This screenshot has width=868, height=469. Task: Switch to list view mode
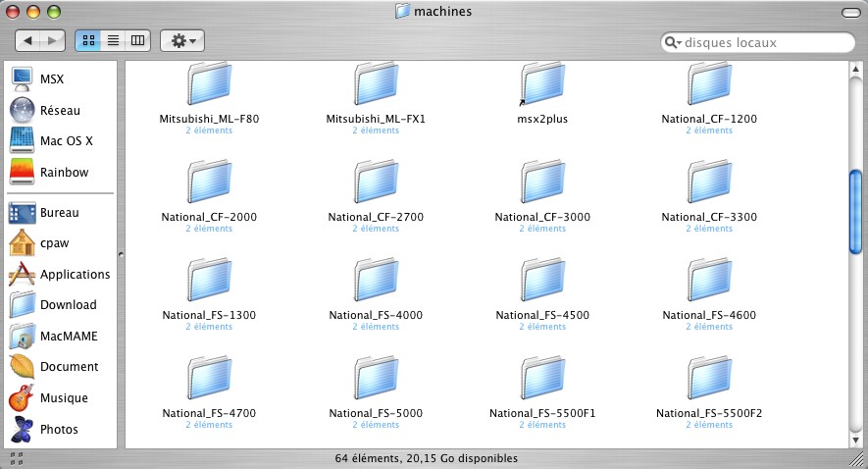click(113, 40)
